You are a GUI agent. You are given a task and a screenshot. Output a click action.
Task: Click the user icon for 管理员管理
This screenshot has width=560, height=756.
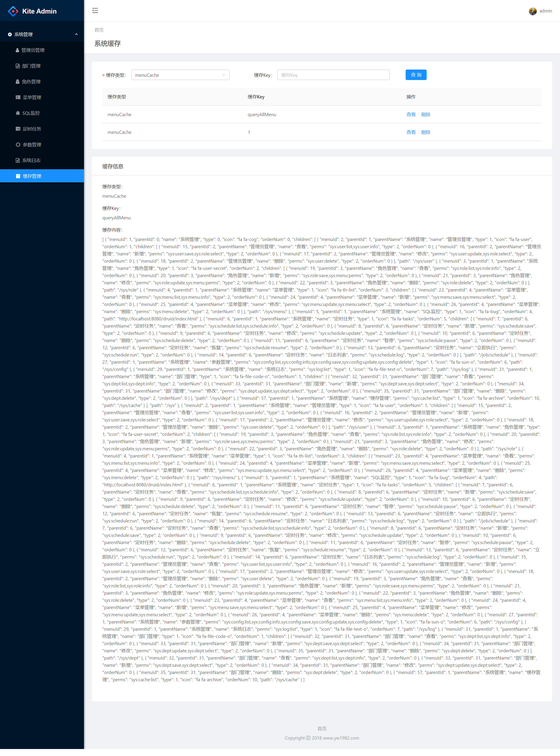[x=18, y=50]
